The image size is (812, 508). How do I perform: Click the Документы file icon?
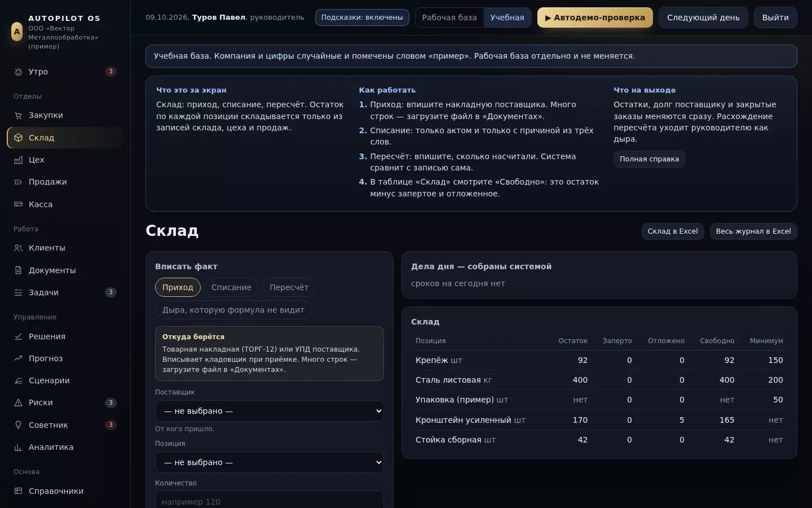click(18, 270)
